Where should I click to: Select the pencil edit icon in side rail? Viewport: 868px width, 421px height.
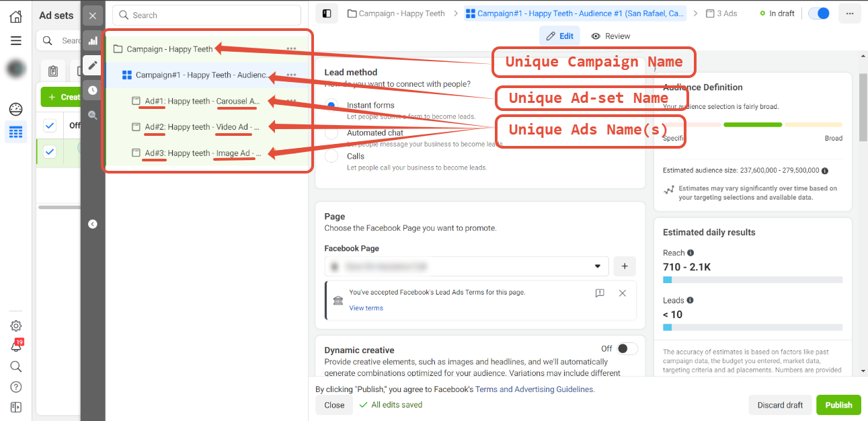point(93,65)
